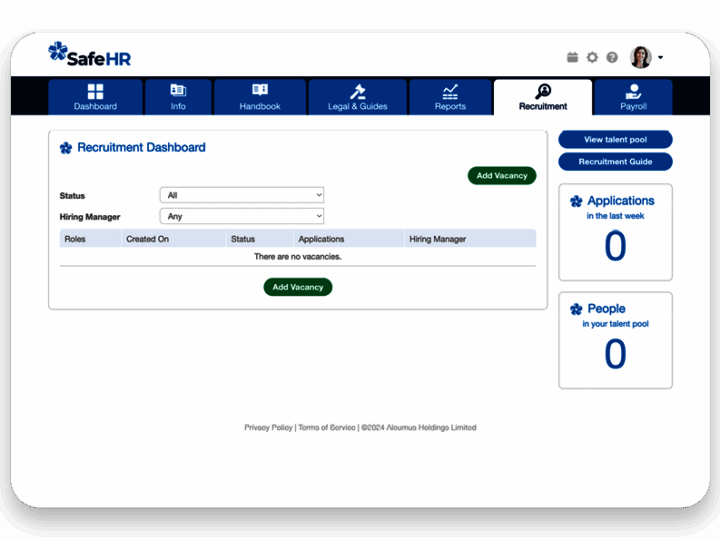The height and width of the screenshot is (540, 720).
Task: Open the Info tab
Action: pos(178,97)
